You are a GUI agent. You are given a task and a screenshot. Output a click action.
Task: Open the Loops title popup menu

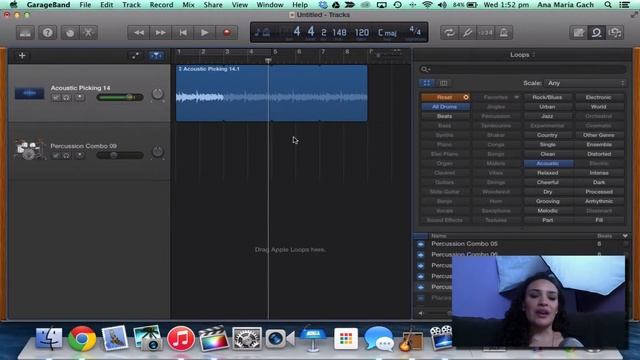[522, 55]
